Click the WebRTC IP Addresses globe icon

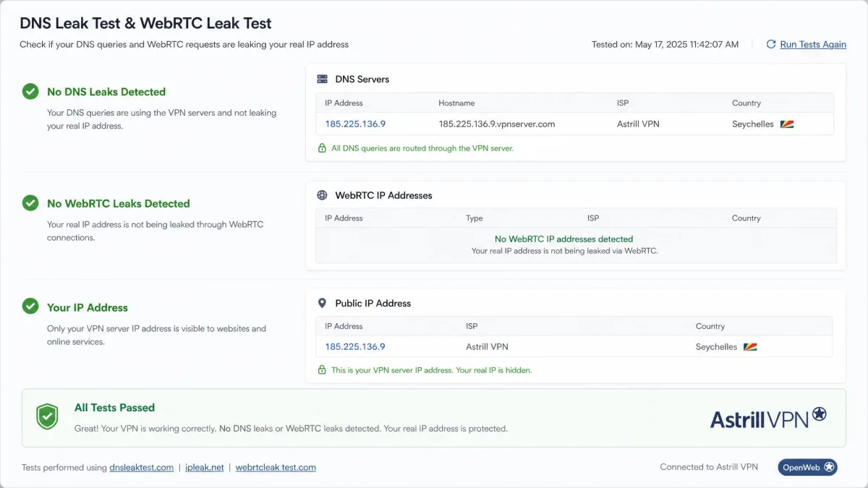pyautogui.click(x=322, y=195)
